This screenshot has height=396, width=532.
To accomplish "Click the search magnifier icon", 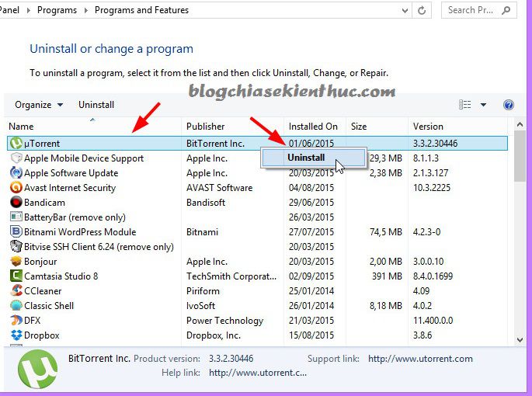I will pyautogui.click(x=506, y=10).
